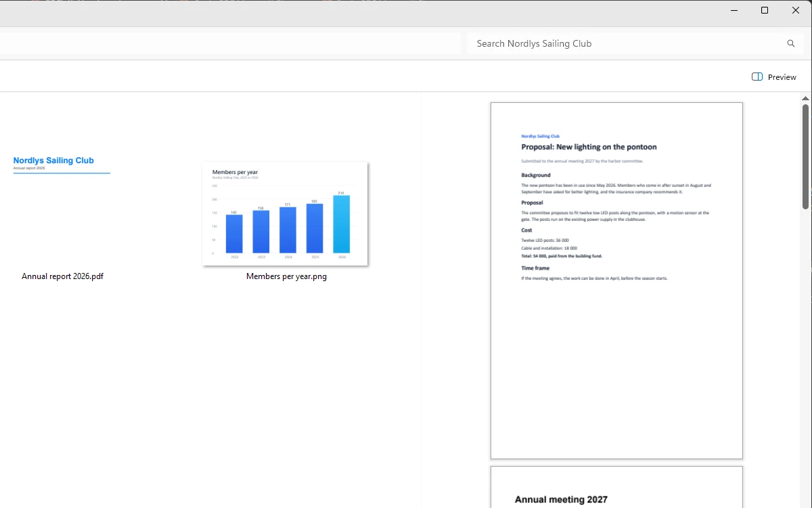This screenshot has height=508, width=812.
Task: Click the search magnifier icon
Action: (791, 43)
